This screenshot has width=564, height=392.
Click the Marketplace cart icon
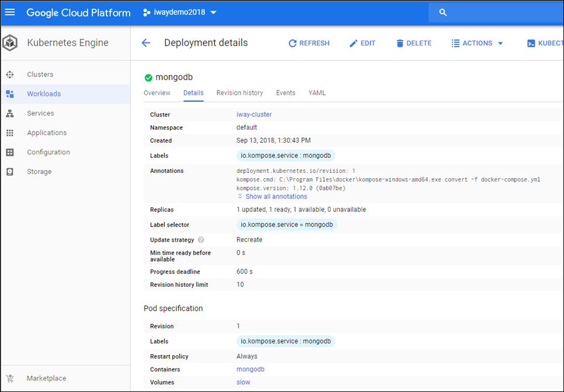10,379
